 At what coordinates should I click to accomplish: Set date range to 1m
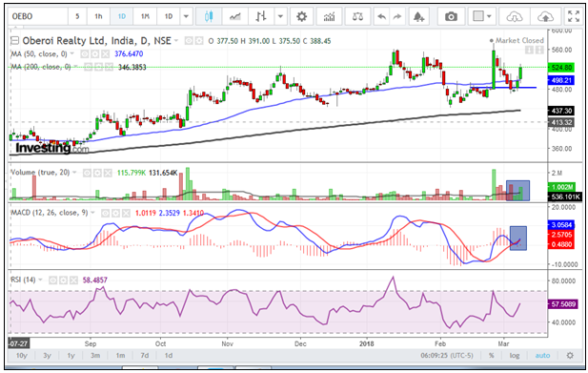[x=120, y=356]
